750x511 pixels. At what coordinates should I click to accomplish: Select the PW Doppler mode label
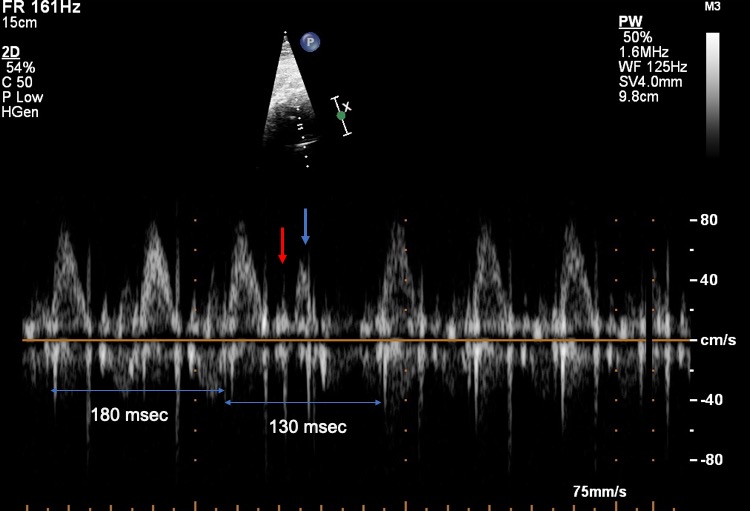click(x=630, y=21)
